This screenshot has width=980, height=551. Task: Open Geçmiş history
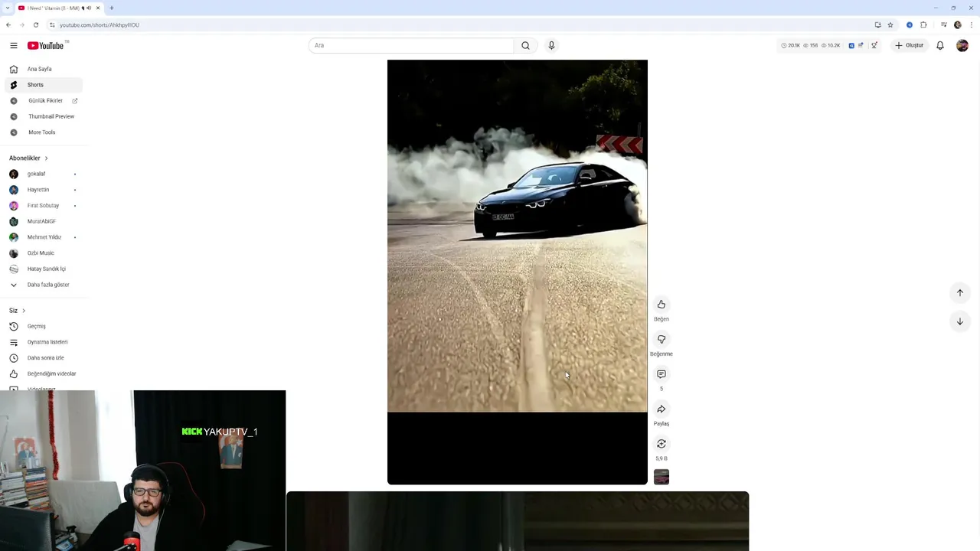coord(44,326)
